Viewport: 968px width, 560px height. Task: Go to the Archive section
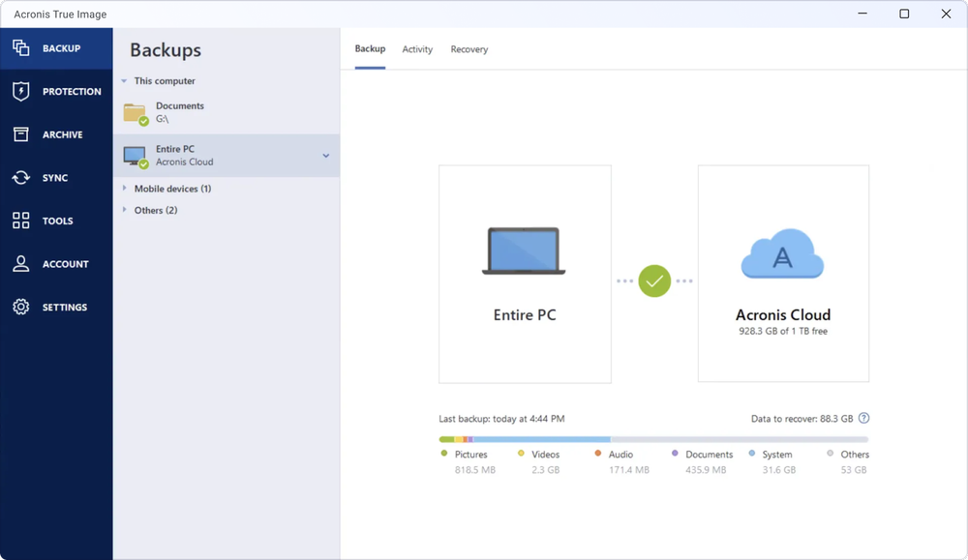[x=19, y=134]
